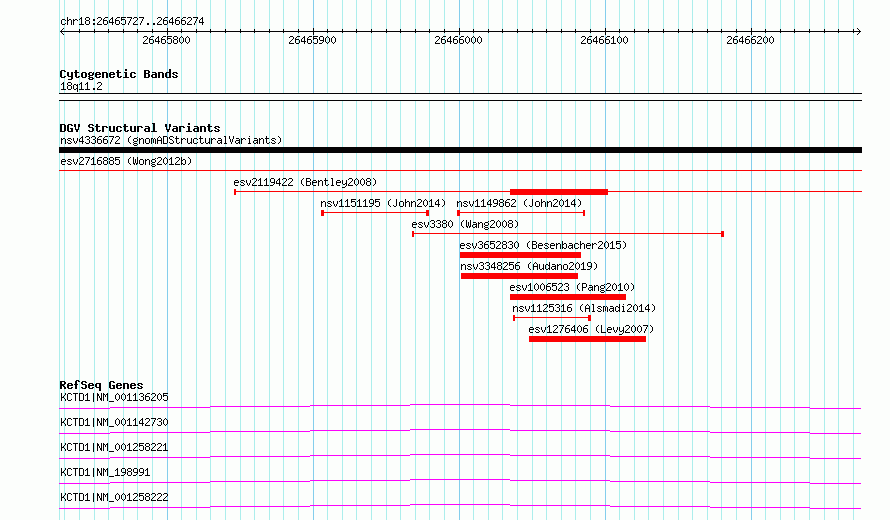Click the nsv1149862 red span line
This screenshot has height=520, width=890.
(521, 213)
